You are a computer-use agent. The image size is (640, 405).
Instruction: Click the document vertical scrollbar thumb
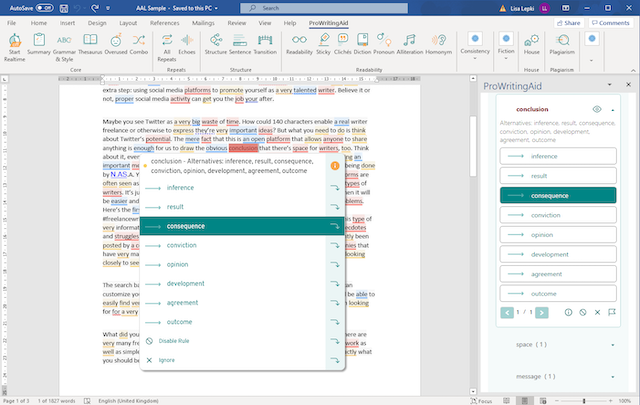coord(473,146)
